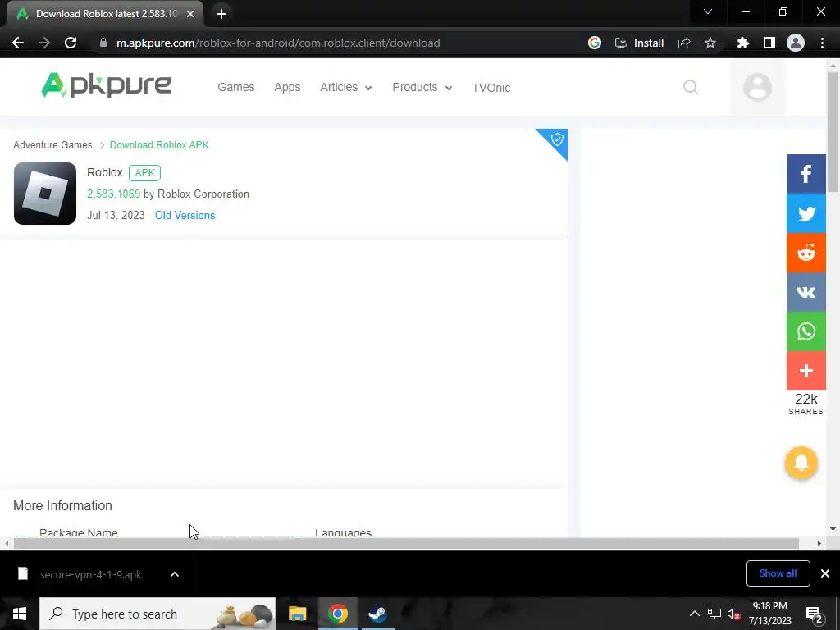Go back to the previous page
Screen dimensions: 840x630
(18, 43)
